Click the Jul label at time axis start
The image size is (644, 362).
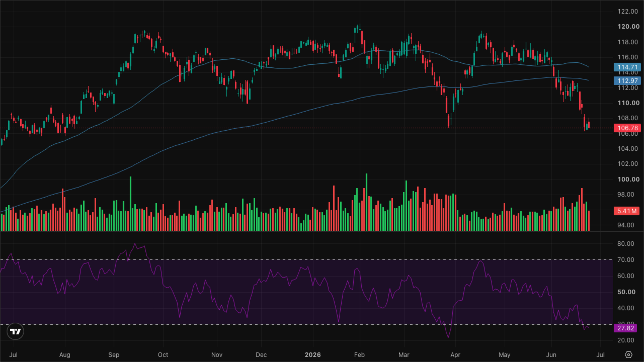point(13,355)
